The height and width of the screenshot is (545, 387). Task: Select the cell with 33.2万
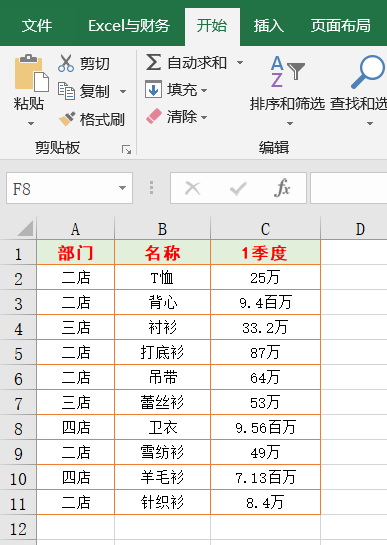265,327
